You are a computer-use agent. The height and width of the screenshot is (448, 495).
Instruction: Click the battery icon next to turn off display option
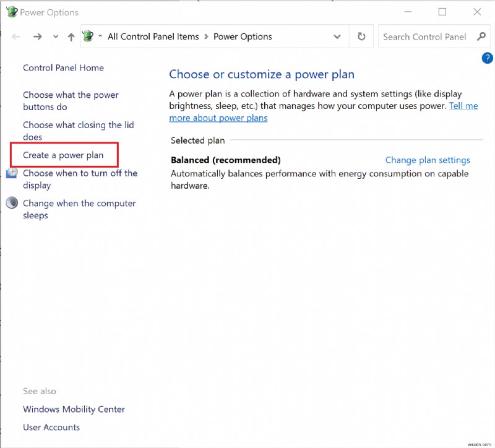point(11,174)
